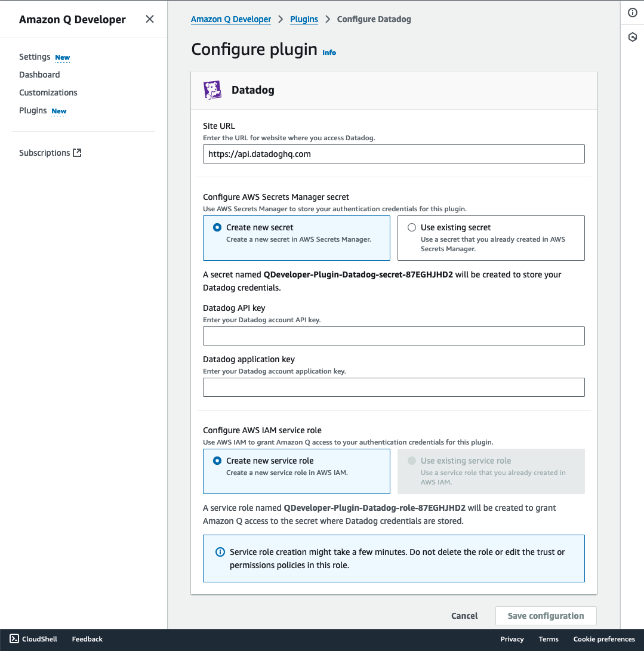The height and width of the screenshot is (651, 644).
Task: Click the Configure AWS Secrets Manager secret heading
Action: point(276,197)
